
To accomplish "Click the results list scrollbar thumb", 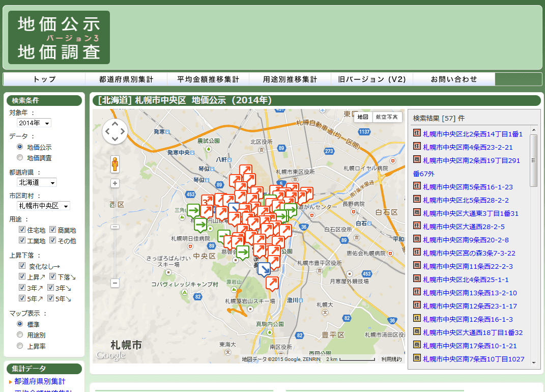I will (533, 160).
